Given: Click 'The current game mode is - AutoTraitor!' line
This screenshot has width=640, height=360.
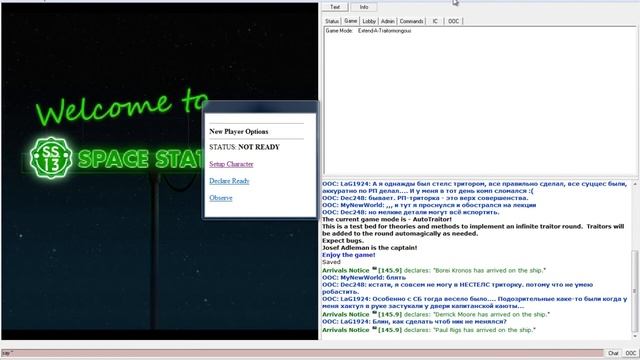Looking at the screenshot, I should 387,219.
